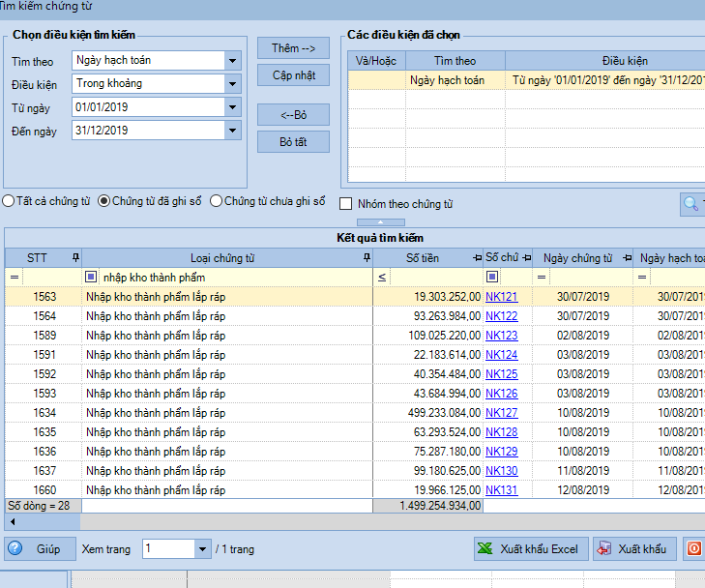Open the 'Đến ngày' date picker dropdown
Viewport: 705px width, 588px height.
(231, 131)
